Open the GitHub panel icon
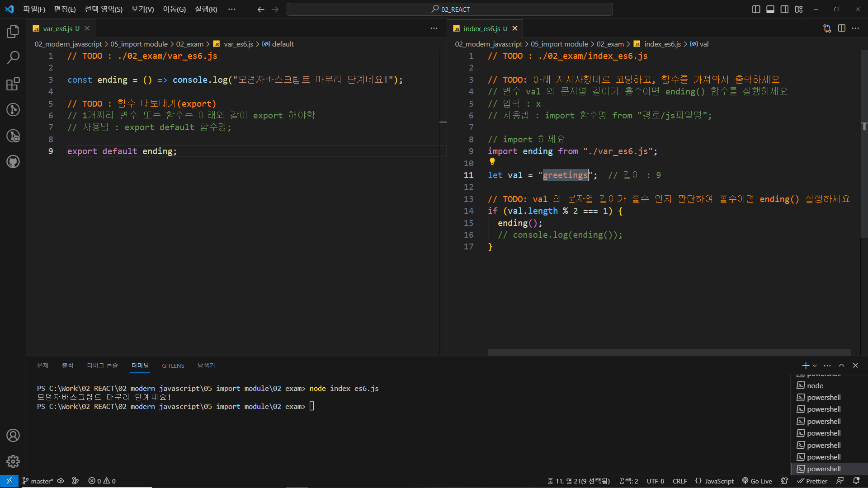Image resolution: width=868 pixels, height=488 pixels. [x=13, y=162]
